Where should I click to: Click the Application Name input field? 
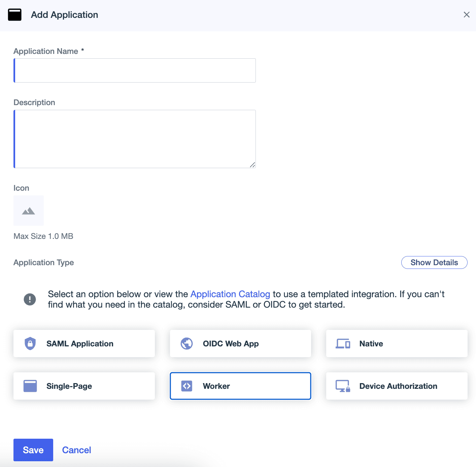tap(135, 70)
